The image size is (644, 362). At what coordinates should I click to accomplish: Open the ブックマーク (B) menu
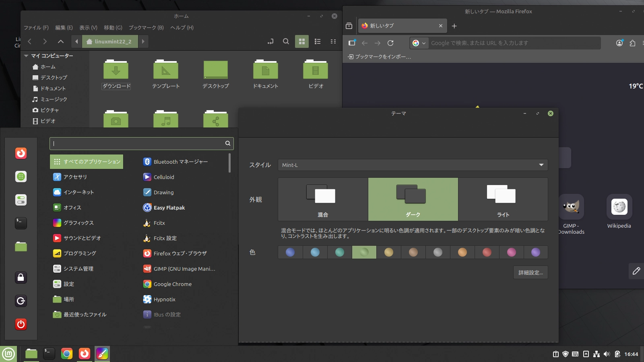pyautogui.click(x=146, y=28)
